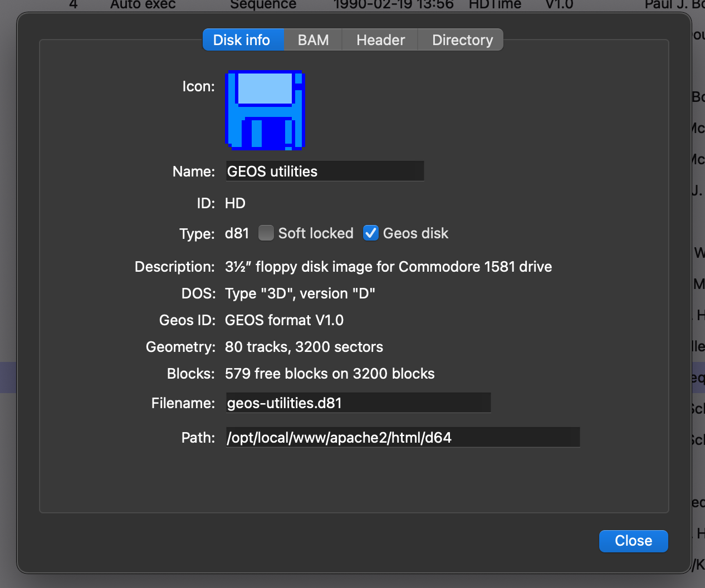Close the disk info dialog
The image size is (705, 588).
(633, 541)
